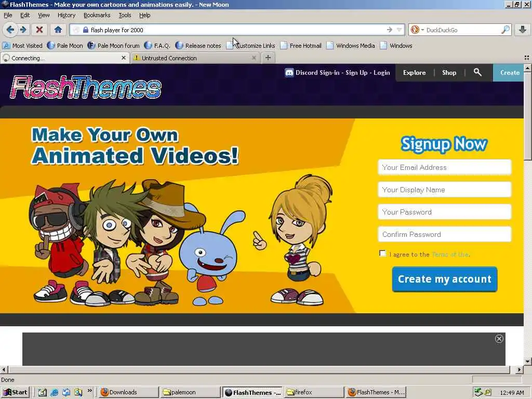
Task: Switch to Downloads taskbar window
Action: pos(129,392)
